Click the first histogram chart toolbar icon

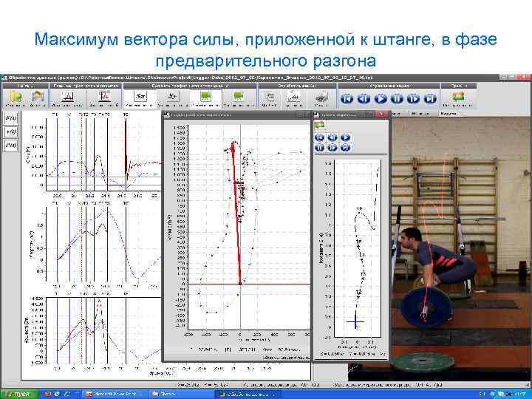point(67,97)
